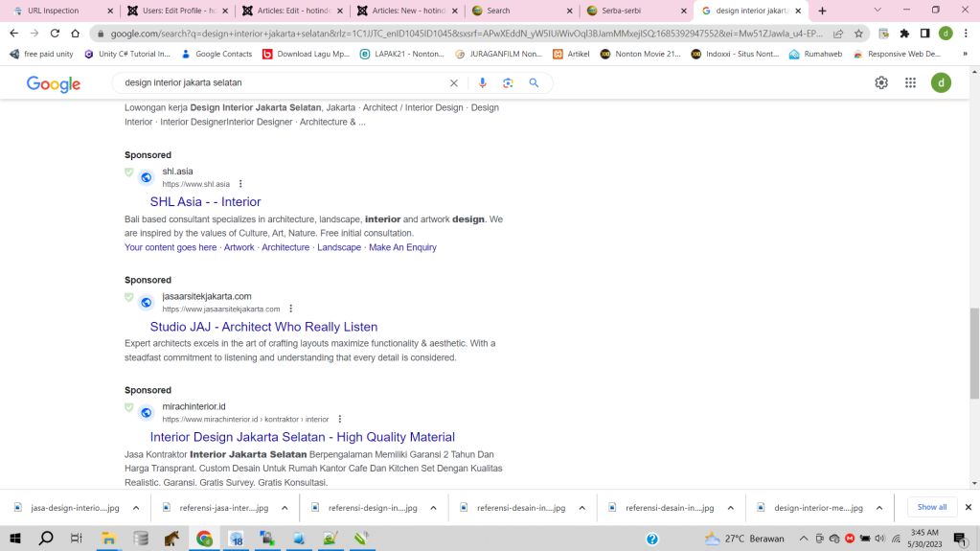This screenshot has width=980, height=551.
Task: Click Show all downloads button
Action: [931, 507]
